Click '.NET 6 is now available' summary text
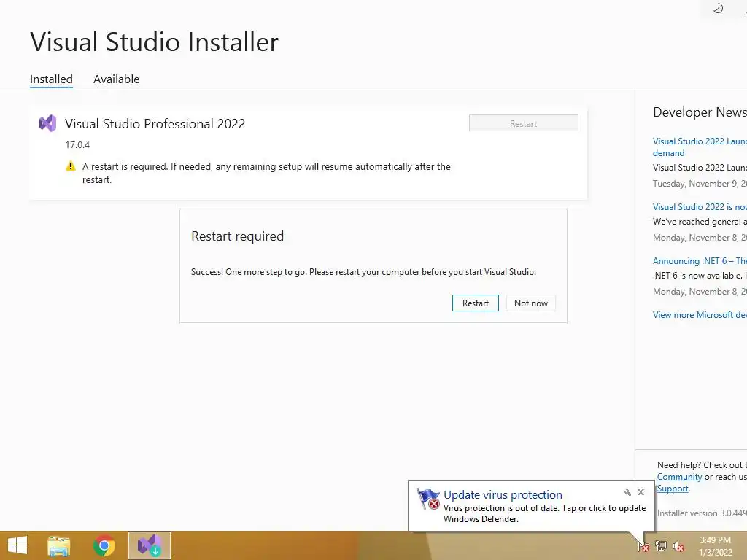The image size is (747, 560). [700, 275]
